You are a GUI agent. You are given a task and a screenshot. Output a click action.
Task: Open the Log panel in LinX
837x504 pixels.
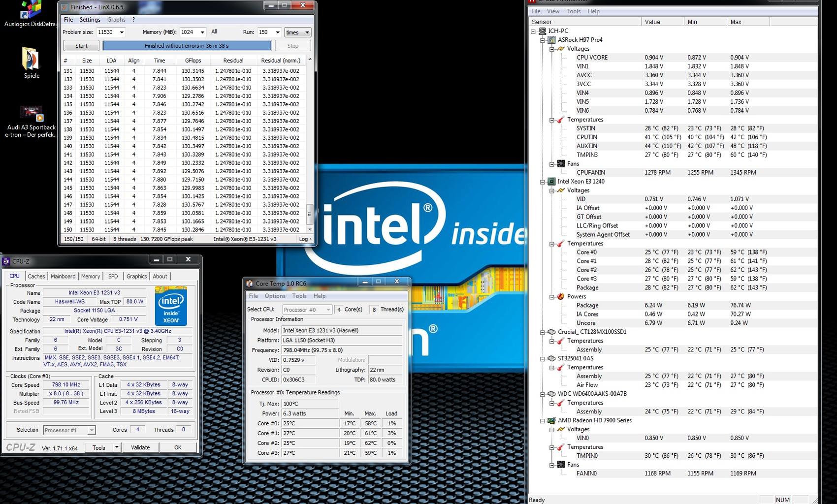[x=305, y=239]
